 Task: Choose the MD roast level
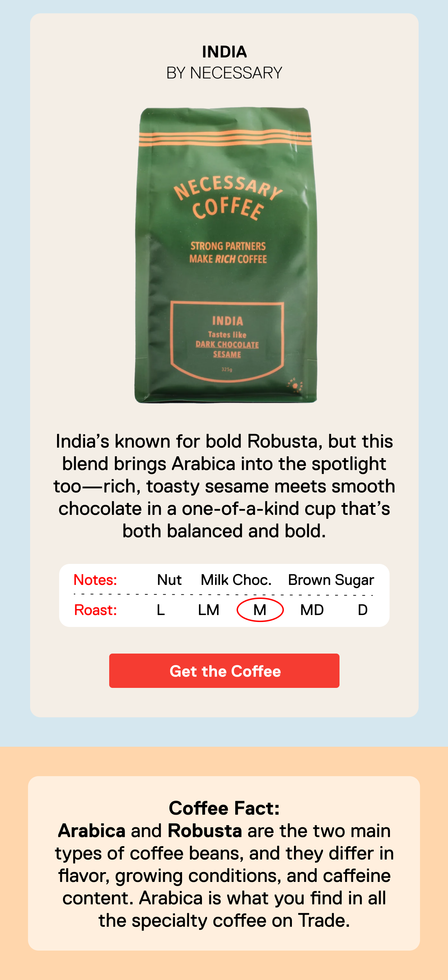(312, 610)
